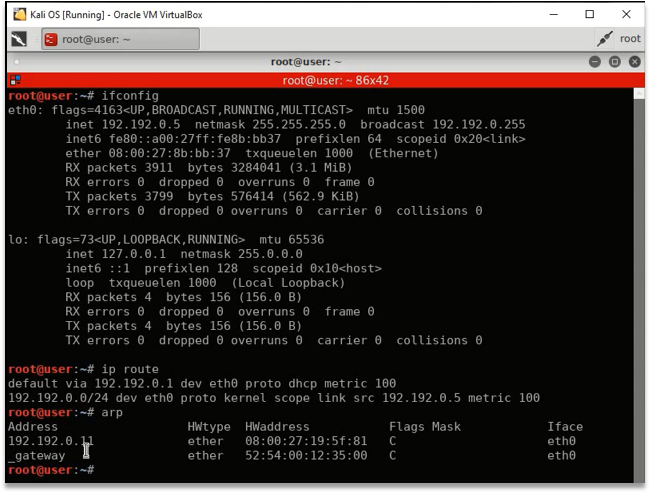Screen dimensions: 650x492
Task: Click the arp command text
Action: pos(112,413)
